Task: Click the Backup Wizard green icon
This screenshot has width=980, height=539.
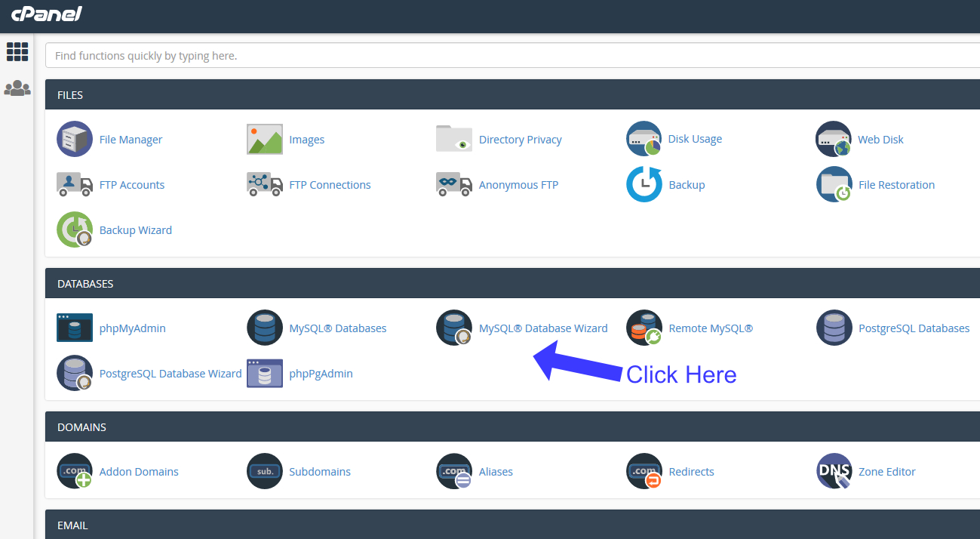Action: click(x=75, y=229)
